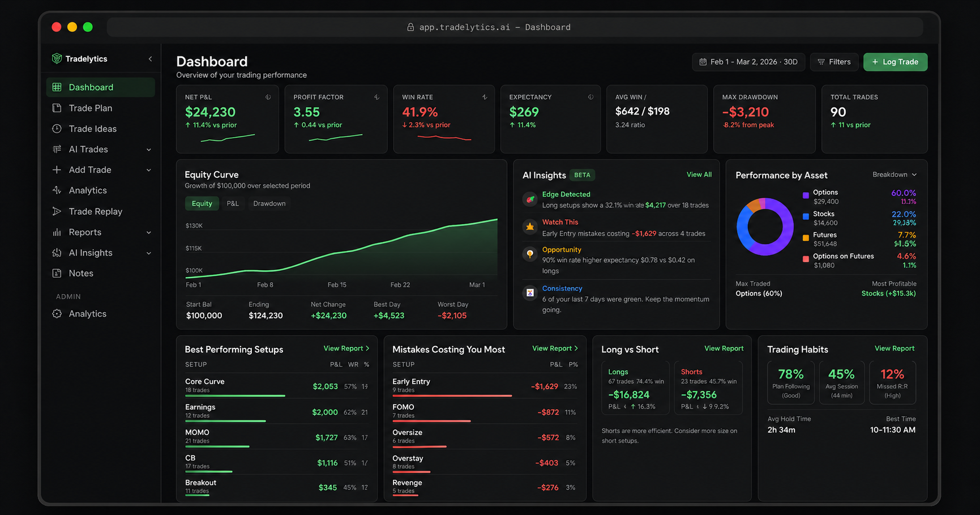
Task: Click the FOMO mistake row
Action: pyautogui.click(x=485, y=412)
